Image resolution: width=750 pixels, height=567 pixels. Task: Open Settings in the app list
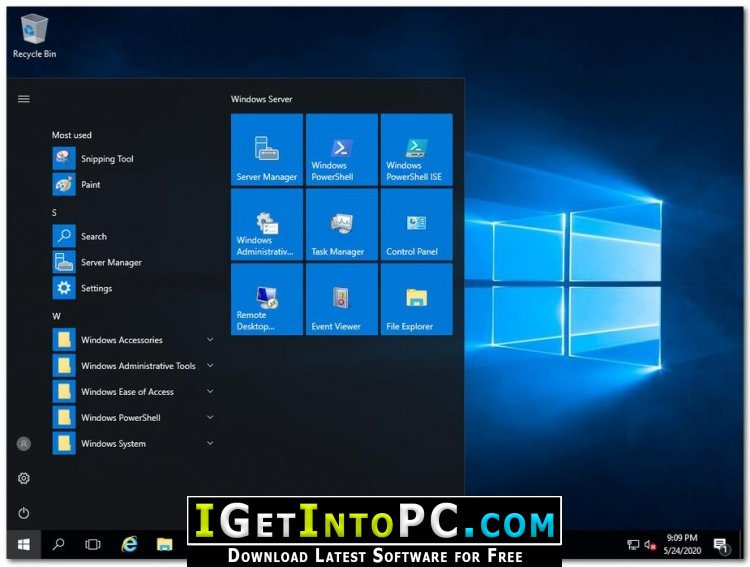coord(134,288)
